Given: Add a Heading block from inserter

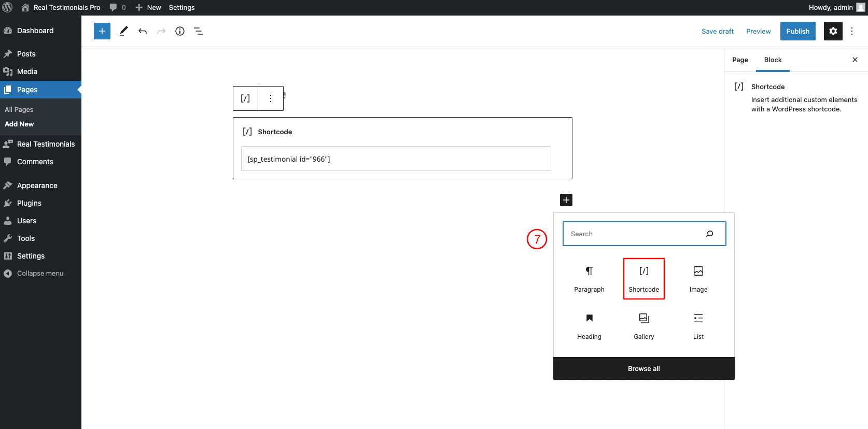Looking at the screenshot, I should pos(589,325).
